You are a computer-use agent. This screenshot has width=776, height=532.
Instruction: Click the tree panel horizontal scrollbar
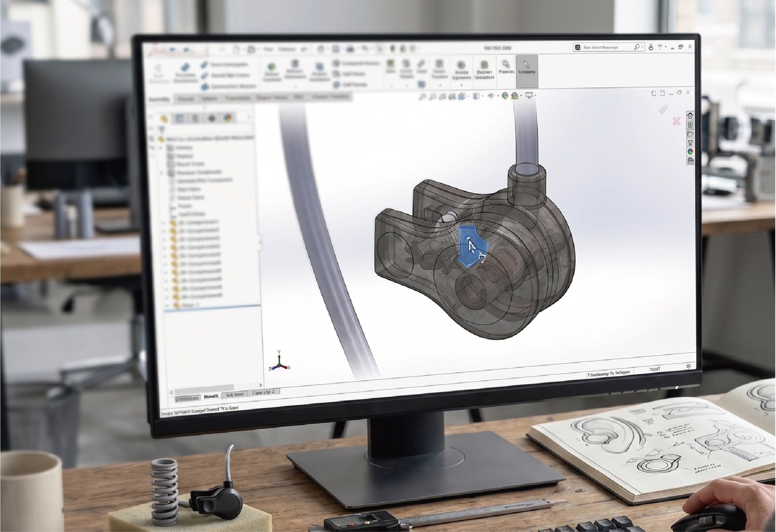[216, 389]
